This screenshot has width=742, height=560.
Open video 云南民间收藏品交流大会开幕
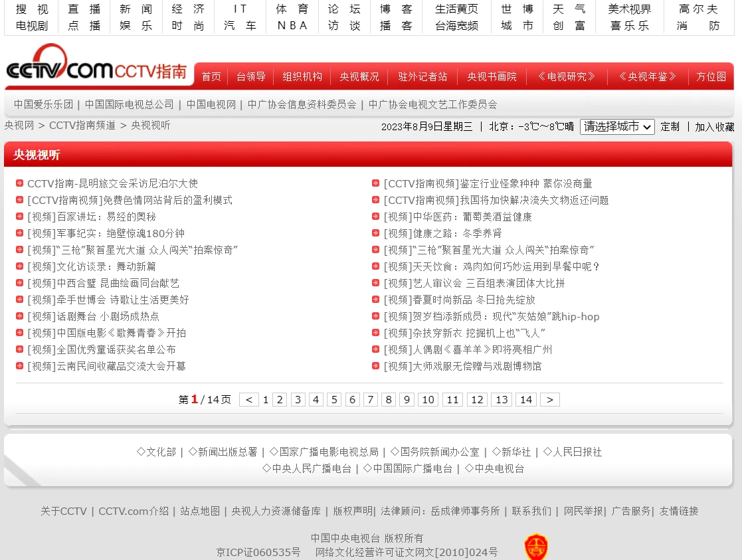point(106,366)
